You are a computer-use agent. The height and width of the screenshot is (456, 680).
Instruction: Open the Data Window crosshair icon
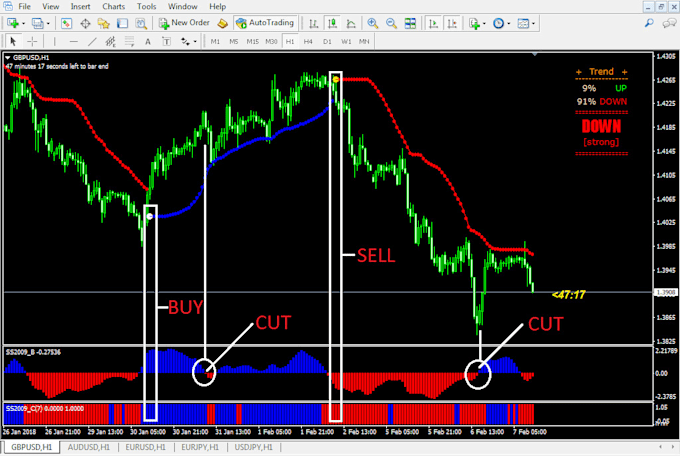click(x=85, y=23)
